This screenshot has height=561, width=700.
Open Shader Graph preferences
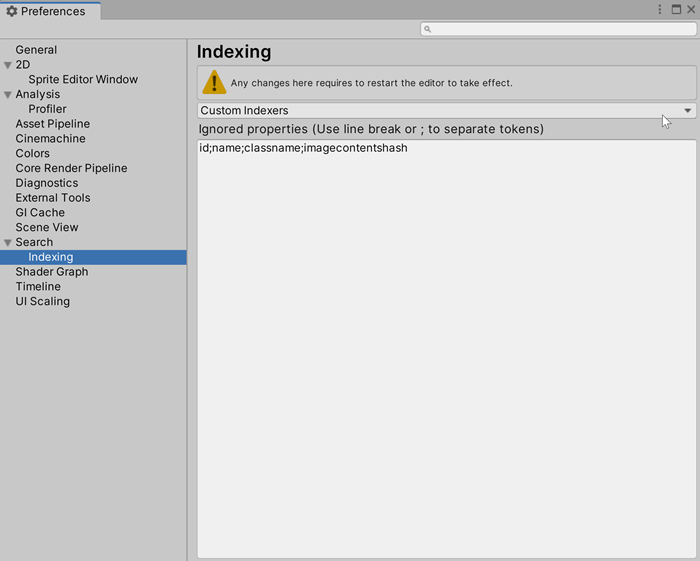click(x=52, y=272)
